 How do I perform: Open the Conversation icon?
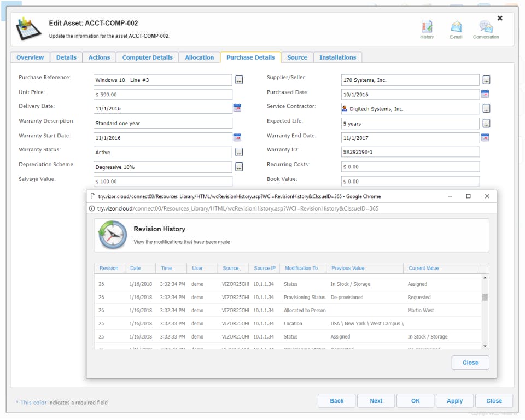486,26
